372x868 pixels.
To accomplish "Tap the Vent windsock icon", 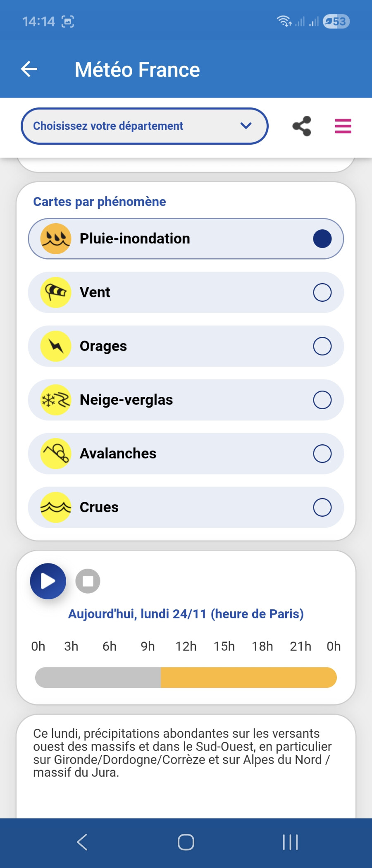I will (56, 293).
